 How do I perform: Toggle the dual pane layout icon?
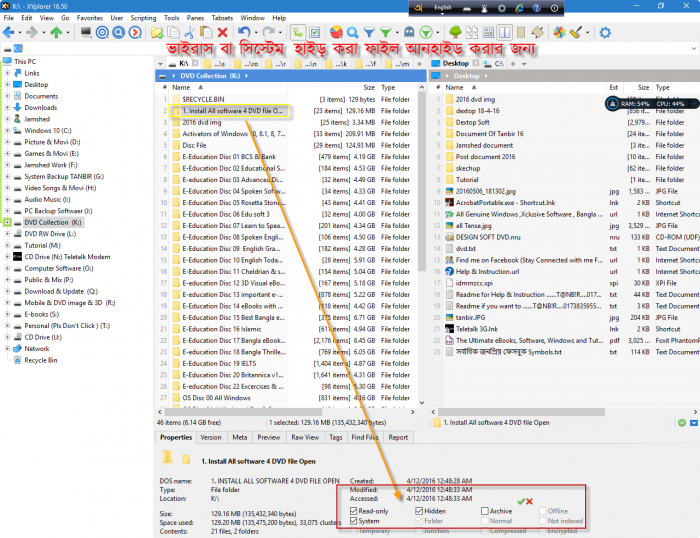505,32
